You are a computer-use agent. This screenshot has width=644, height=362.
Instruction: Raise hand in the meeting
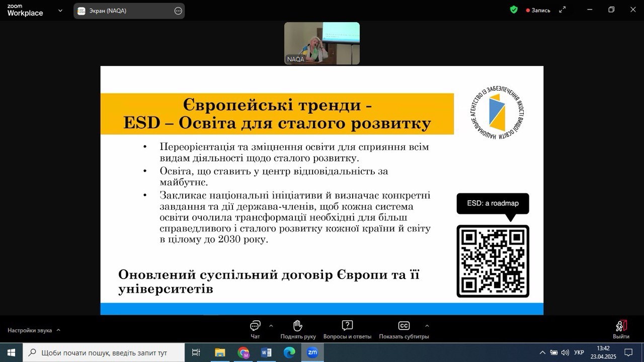(298, 329)
